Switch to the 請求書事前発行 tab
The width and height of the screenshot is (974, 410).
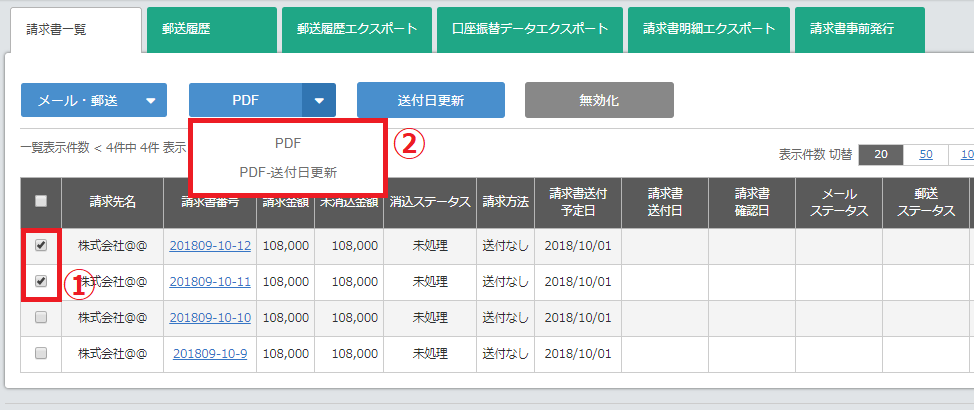coord(859,30)
